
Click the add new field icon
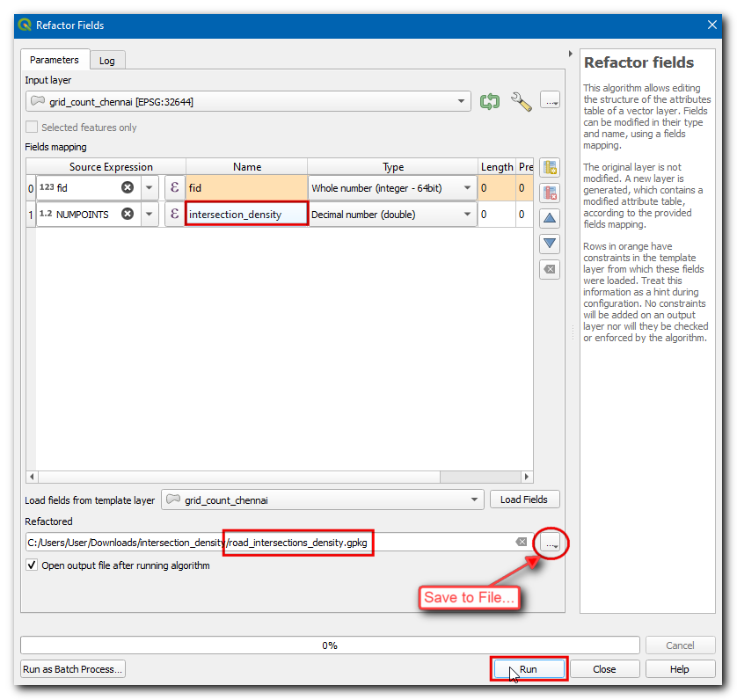pyautogui.click(x=550, y=168)
